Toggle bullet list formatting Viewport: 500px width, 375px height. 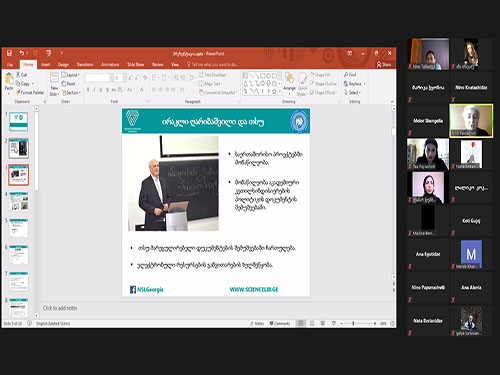(x=154, y=78)
